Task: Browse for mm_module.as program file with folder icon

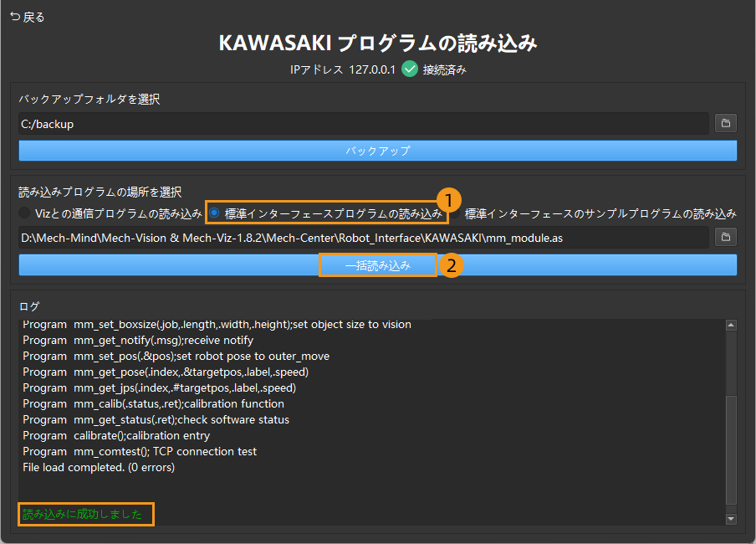Action: coord(725,237)
